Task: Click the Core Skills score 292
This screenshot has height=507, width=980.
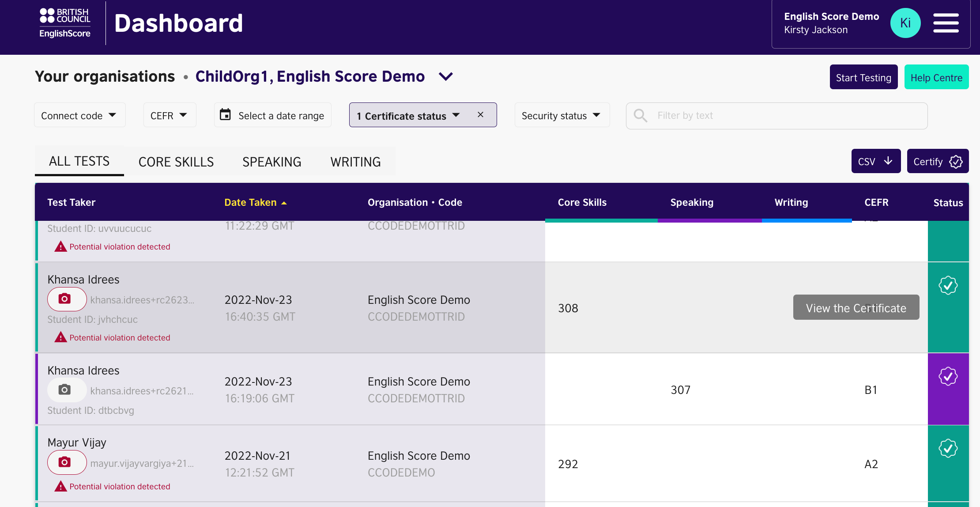Action: click(x=568, y=464)
